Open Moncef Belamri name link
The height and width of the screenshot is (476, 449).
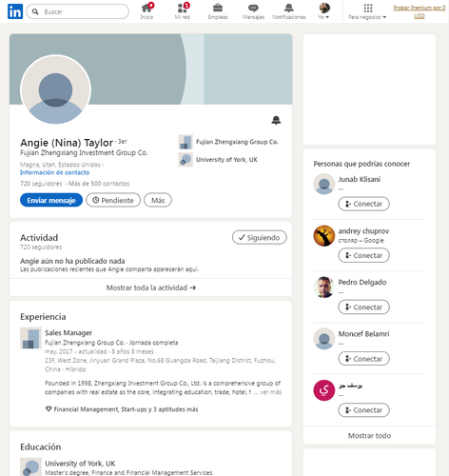(x=363, y=334)
